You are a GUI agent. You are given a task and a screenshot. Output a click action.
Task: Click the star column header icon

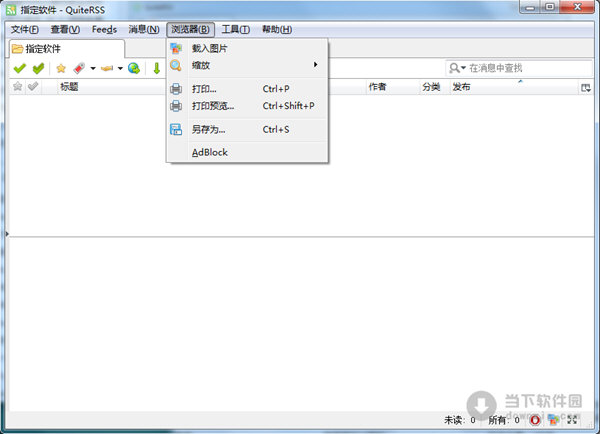coord(17,86)
